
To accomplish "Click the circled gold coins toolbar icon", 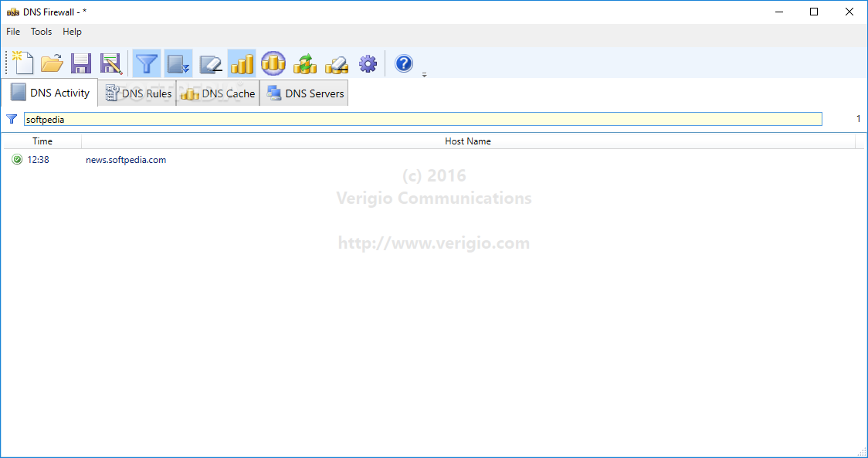I will click(273, 63).
